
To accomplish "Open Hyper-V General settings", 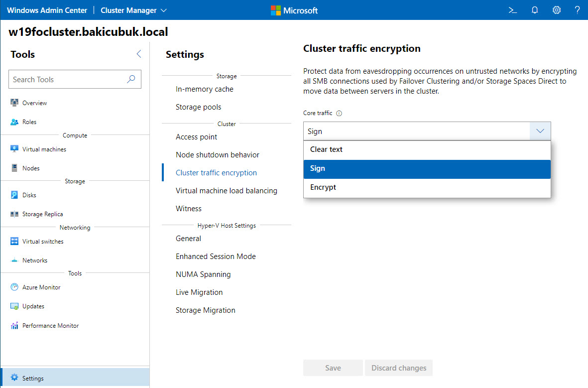I will click(x=188, y=239).
